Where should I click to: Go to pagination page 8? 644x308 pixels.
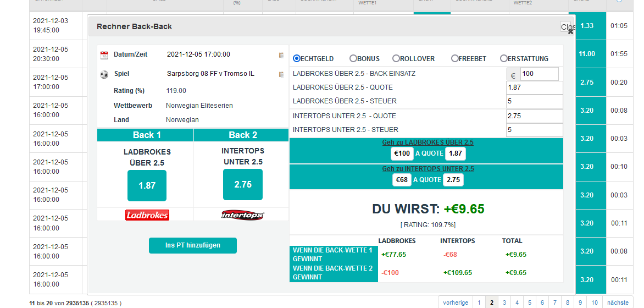[x=568, y=302]
